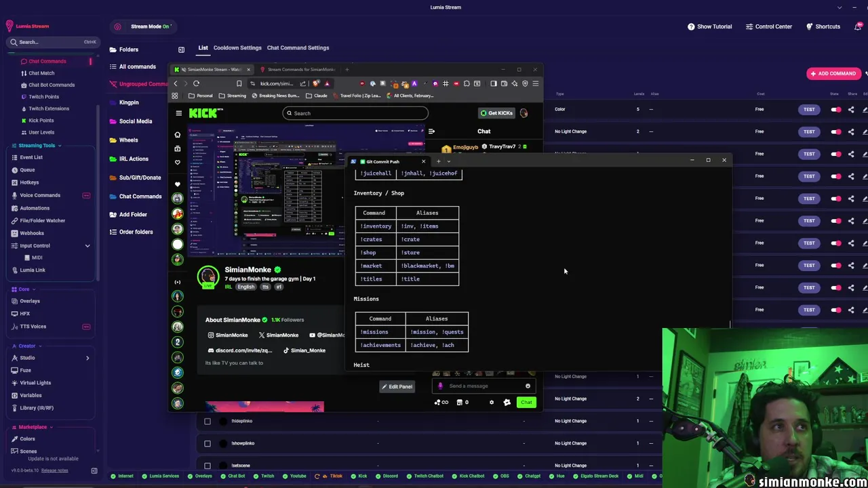Open Twitch Extensions in sidebar
Screen dimensions: 868x488
point(48,108)
